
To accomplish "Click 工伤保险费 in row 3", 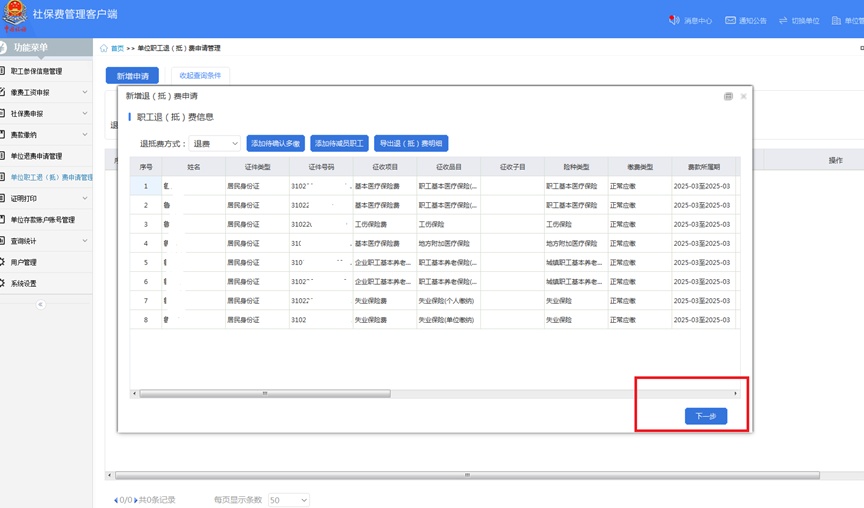I will tap(371, 224).
